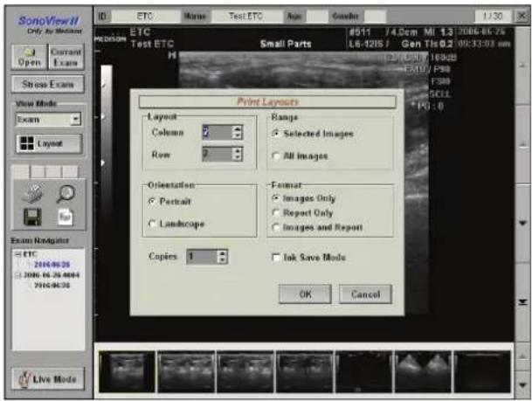Image resolution: width=532 pixels, height=401 pixels.
Task: Select the first thumbnail in strip
Action: pos(127,372)
